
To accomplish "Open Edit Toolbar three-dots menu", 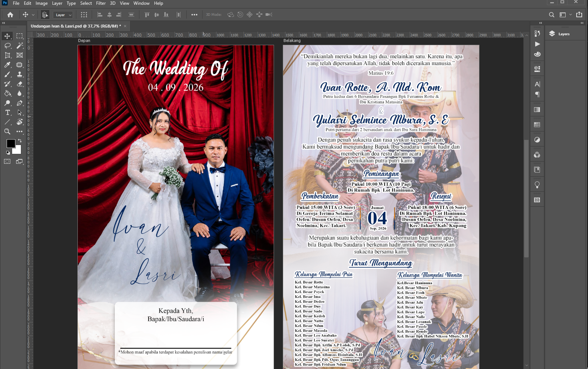I will coord(19,131).
